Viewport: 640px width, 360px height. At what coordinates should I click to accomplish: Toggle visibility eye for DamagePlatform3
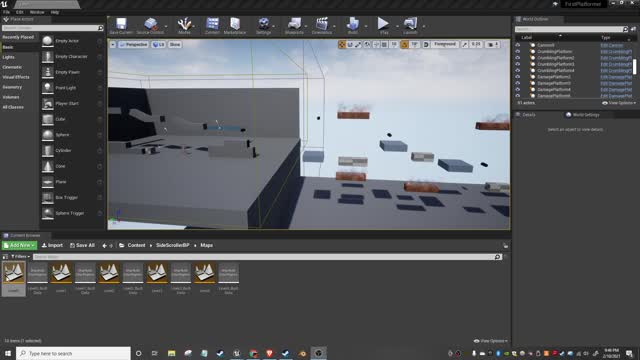[518, 83]
